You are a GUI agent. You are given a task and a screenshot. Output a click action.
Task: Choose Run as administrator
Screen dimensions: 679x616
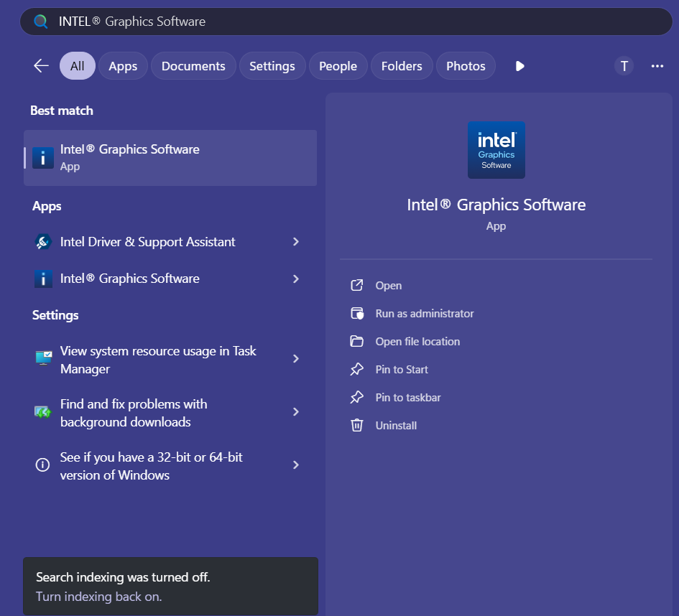(x=425, y=314)
